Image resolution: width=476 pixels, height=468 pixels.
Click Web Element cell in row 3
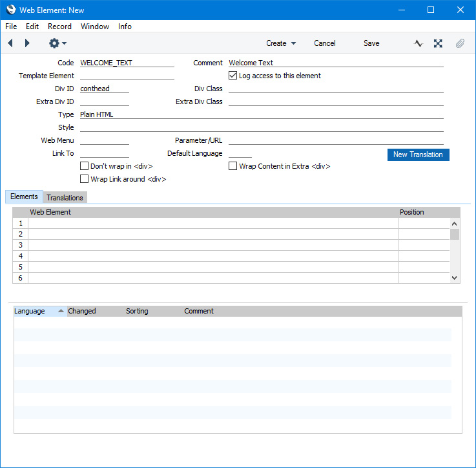pyautogui.click(x=212, y=245)
